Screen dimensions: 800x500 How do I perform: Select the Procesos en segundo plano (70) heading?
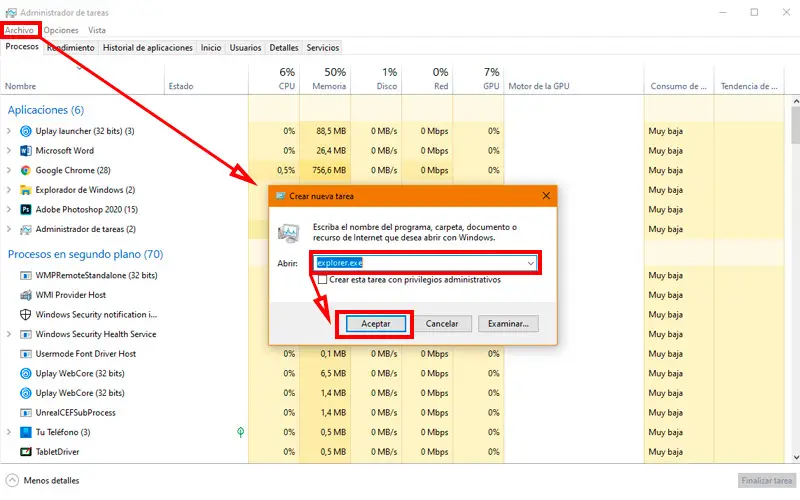pos(85,254)
